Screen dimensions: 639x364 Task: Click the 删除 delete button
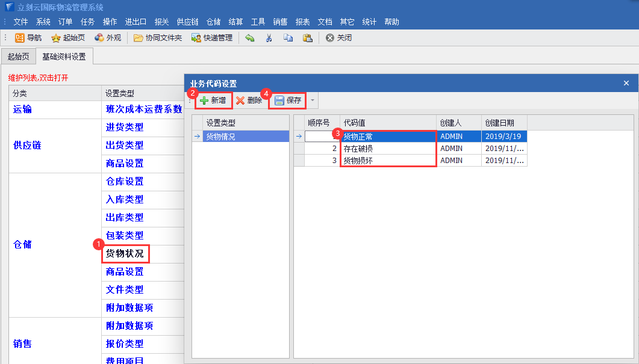pos(249,100)
